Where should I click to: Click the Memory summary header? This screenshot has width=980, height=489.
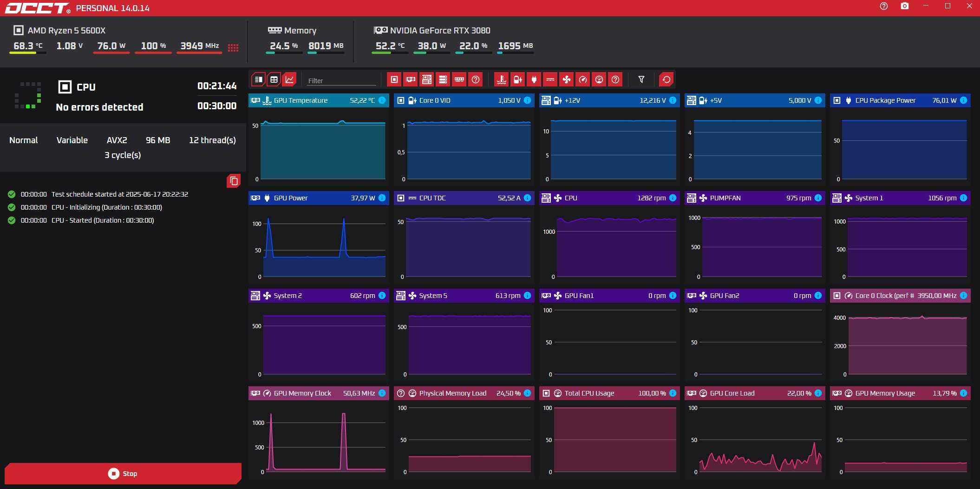click(x=293, y=30)
